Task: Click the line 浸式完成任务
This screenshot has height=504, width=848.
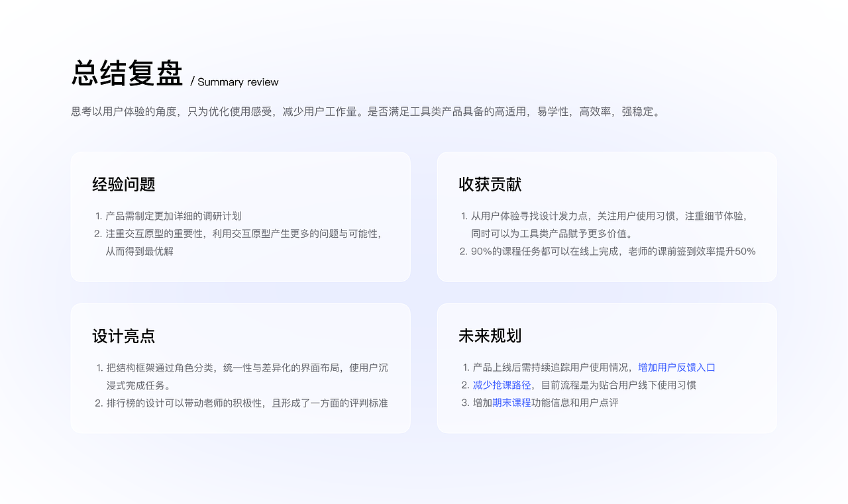Action: click(138, 385)
